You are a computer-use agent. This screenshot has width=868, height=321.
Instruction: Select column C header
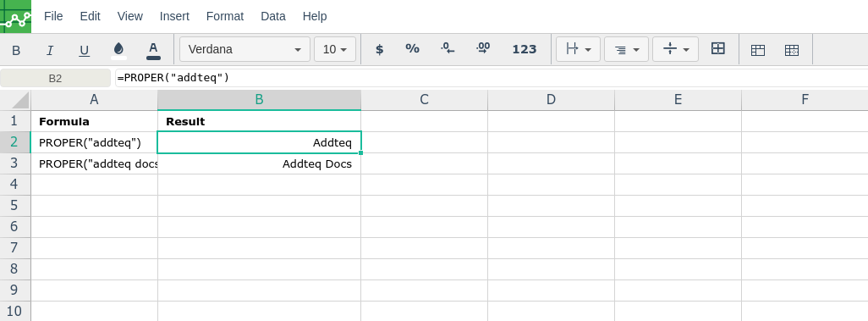tap(424, 100)
